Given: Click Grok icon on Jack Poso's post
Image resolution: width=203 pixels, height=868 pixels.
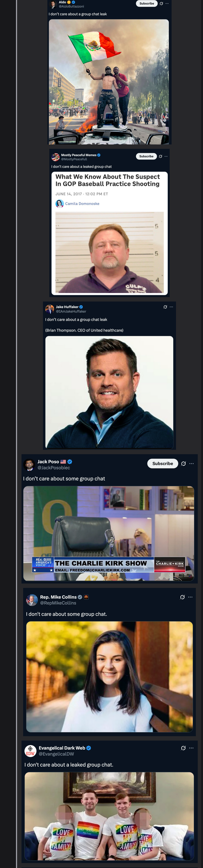Looking at the screenshot, I should tap(183, 464).
